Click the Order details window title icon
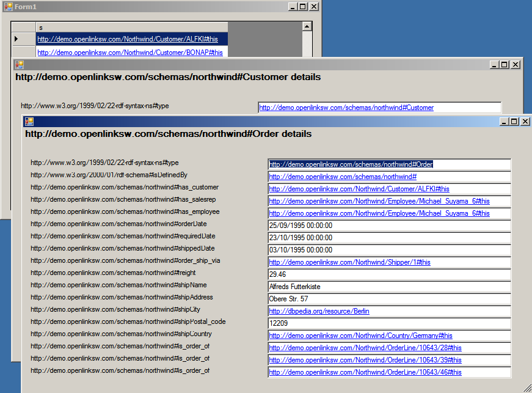The width and height of the screenshot is (532, 393). pos(29,122)
